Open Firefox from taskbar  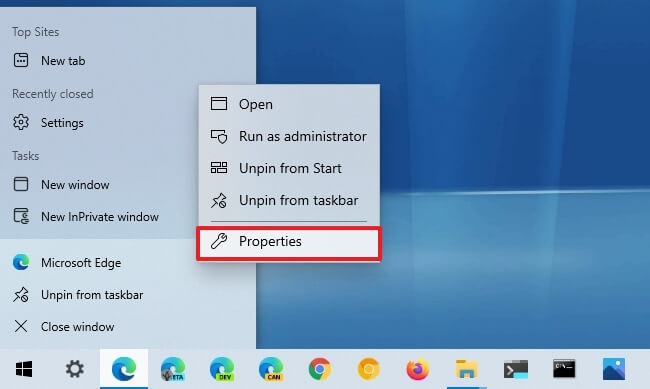pyautogui.click(x=417, y=369)
